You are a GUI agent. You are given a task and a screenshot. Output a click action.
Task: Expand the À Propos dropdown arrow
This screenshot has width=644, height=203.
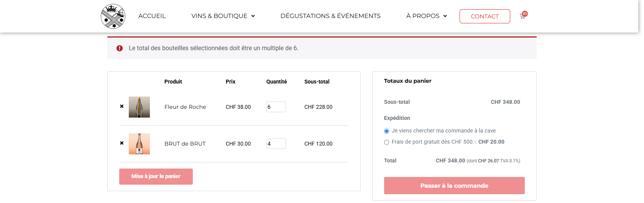click(445, 16)
